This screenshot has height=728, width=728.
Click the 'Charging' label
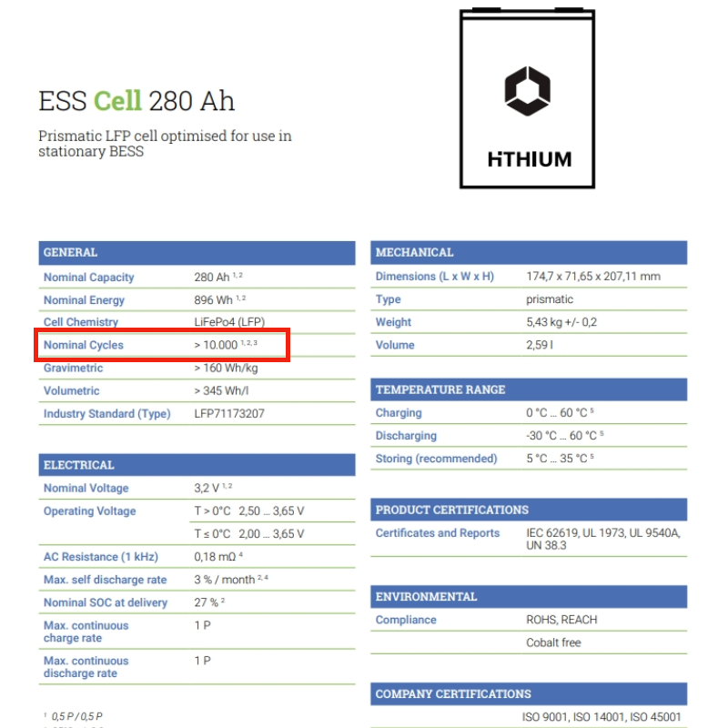point(399,413)
